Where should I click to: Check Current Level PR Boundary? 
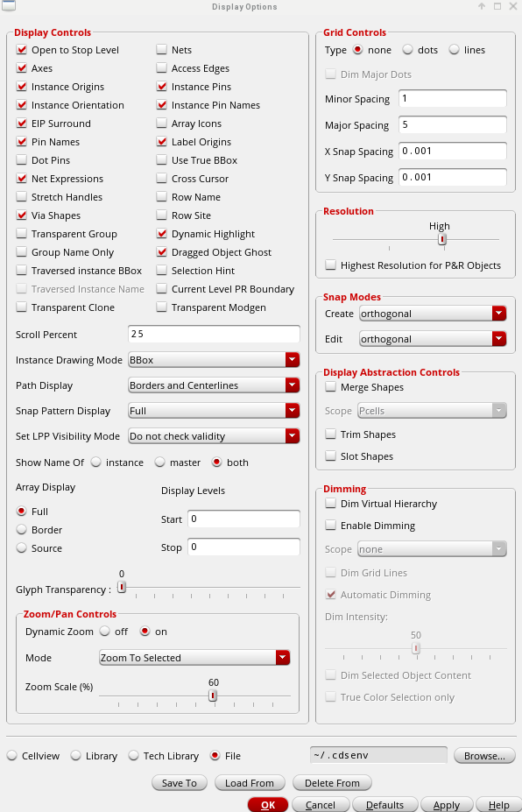point(161,289)
